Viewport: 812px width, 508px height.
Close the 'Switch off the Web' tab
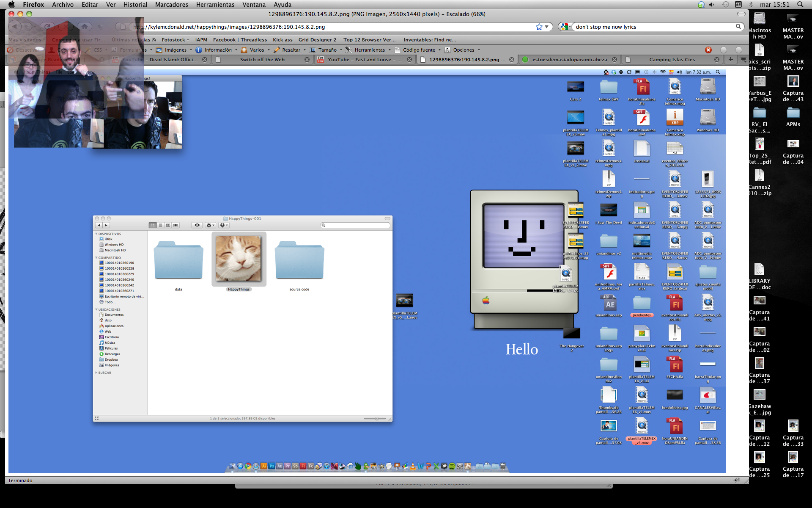[x=307, y=60]
